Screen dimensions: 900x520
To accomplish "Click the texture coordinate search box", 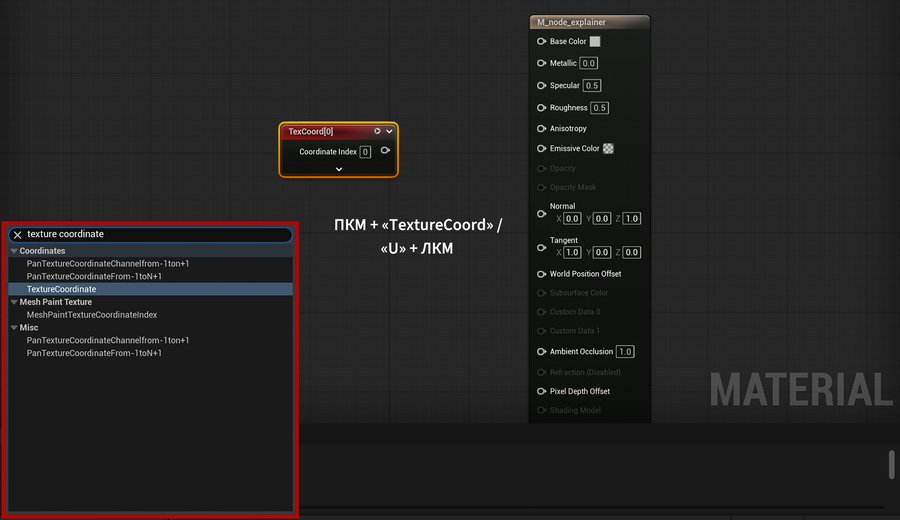I will click(150, 234).
